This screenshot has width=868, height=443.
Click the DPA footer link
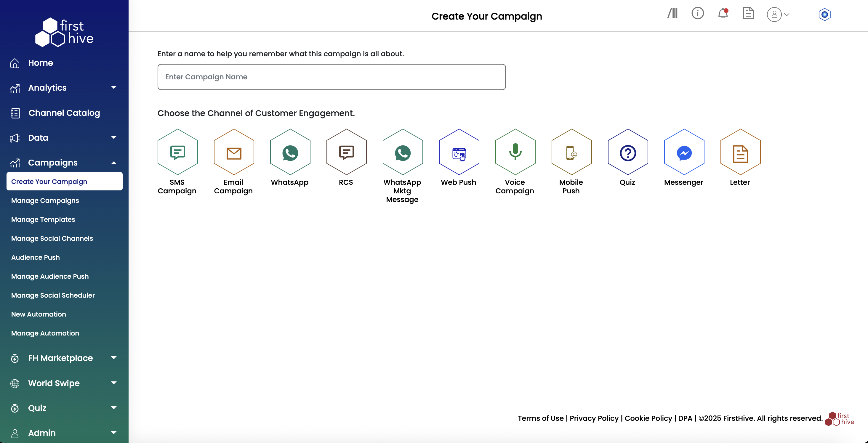tap(685, 418)
